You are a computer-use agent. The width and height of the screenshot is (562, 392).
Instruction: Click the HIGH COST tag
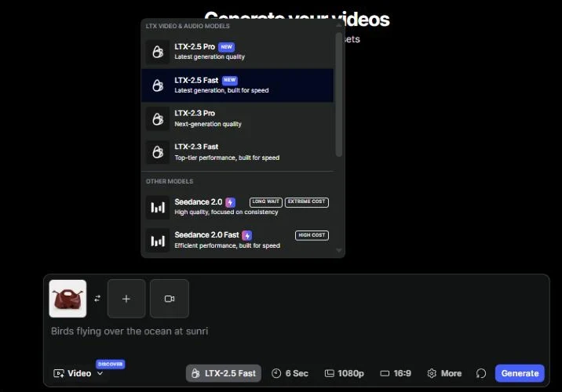(x=312, y=235)
